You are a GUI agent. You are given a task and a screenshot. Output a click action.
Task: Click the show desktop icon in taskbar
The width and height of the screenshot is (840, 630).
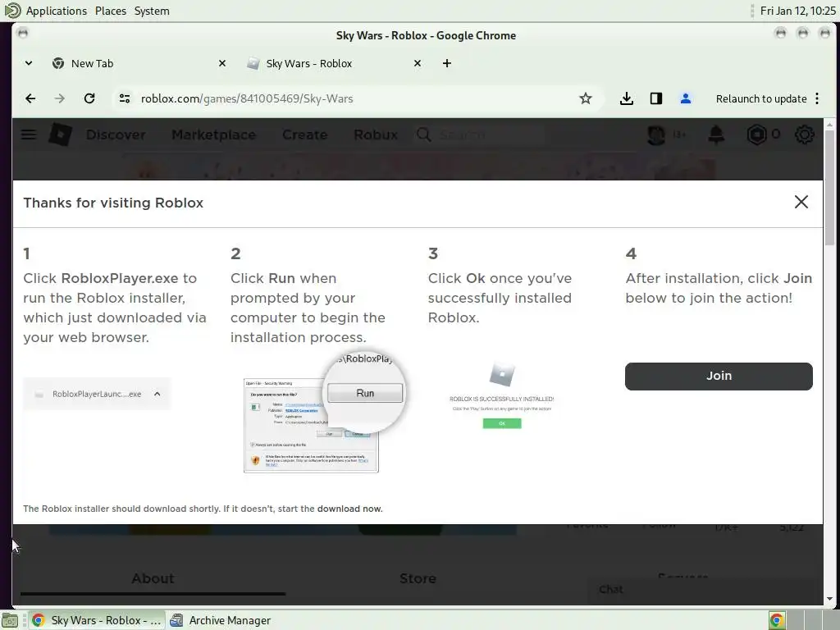(10, 620)
